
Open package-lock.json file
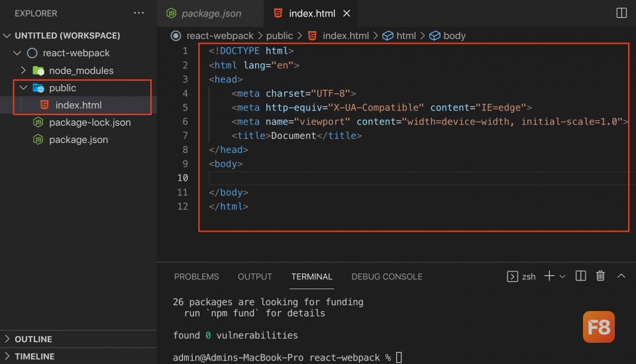(x=89, y=122)
